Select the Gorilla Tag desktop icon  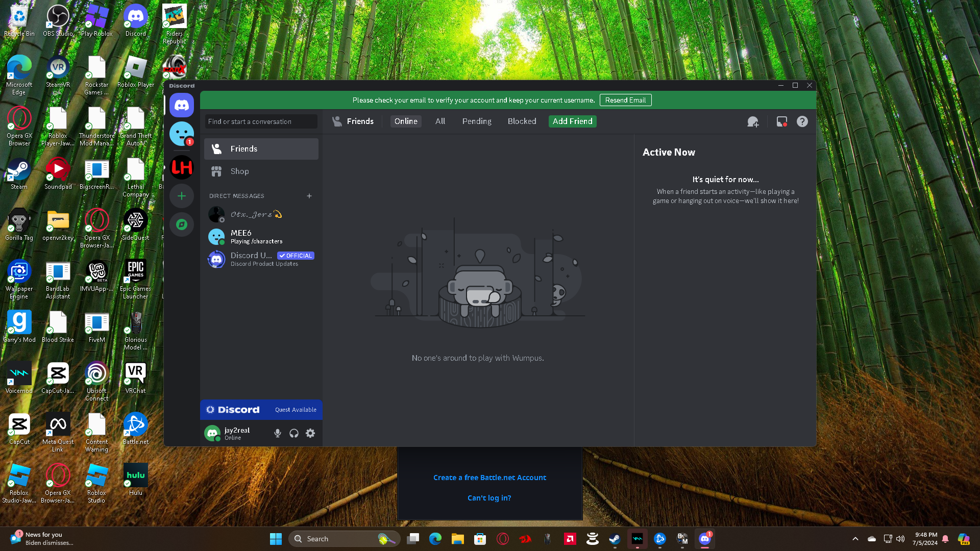pyautogui.click(x=19, y=226)
